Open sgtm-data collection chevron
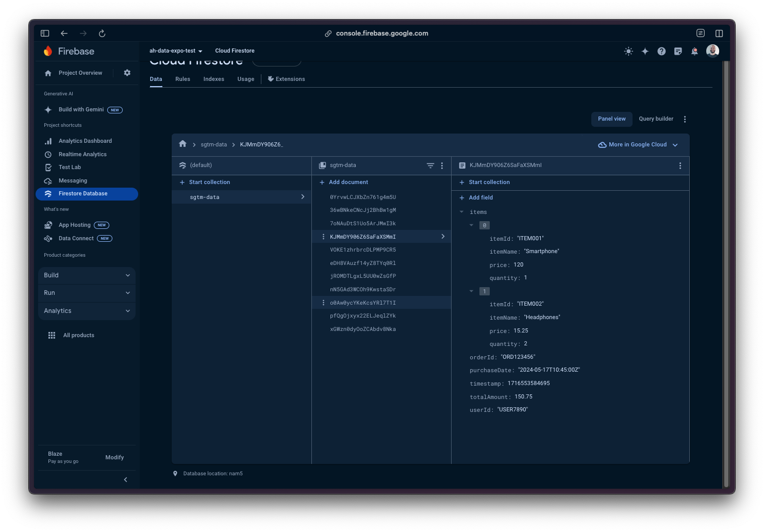This screenshot has height=532, width=764. [x=303, y=197]
